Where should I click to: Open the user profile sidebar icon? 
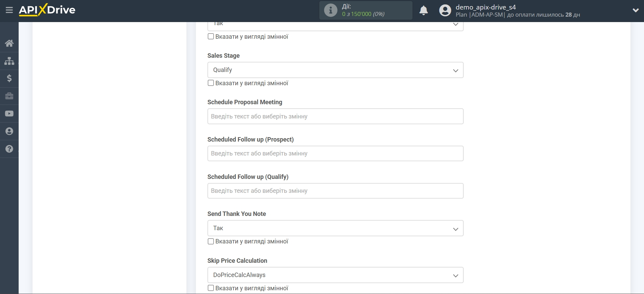pyautogui.click(x=9, y=131)
